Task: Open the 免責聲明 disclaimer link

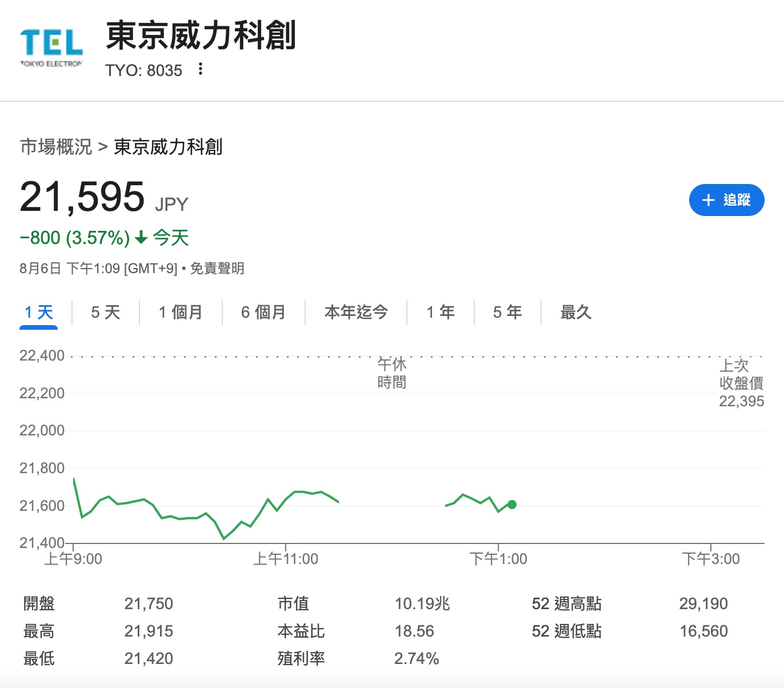Action: pos(217,269)
